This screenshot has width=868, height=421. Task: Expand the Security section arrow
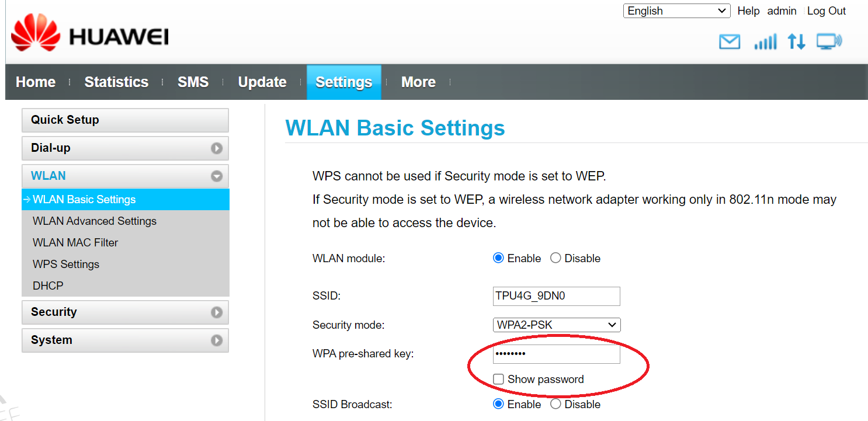(x=217, y=312)
